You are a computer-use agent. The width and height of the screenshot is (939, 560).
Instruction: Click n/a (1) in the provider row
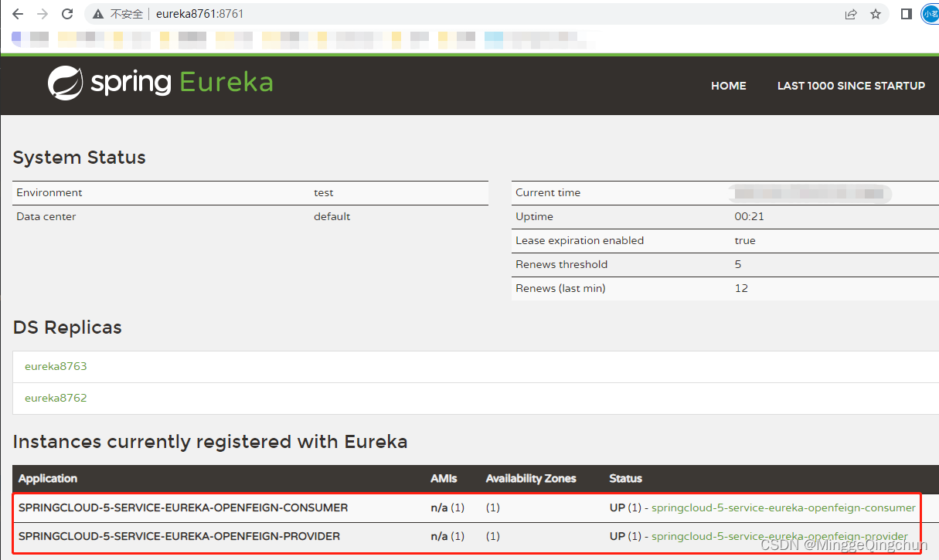click(447, 536)
